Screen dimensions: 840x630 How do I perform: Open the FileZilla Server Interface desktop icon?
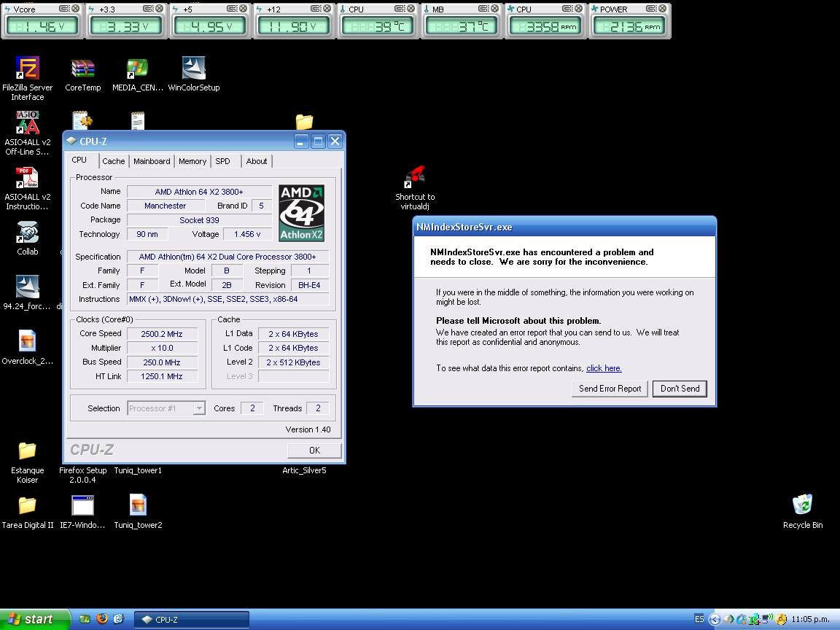(x=27, y=78)
